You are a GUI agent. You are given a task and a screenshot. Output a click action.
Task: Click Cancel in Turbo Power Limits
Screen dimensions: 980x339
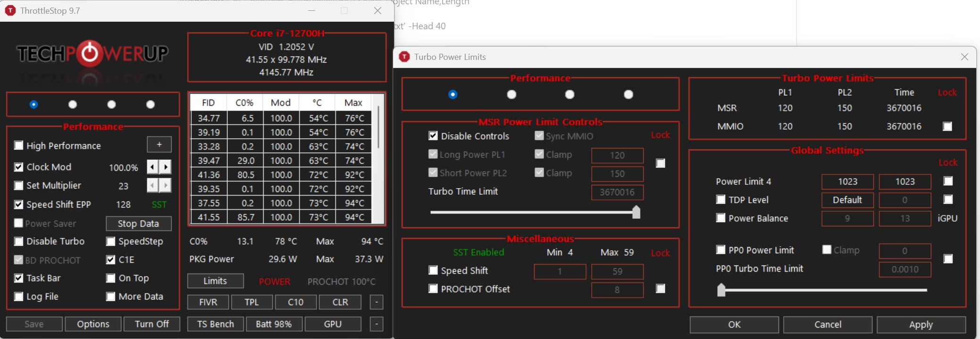click(x=828, y=324)
